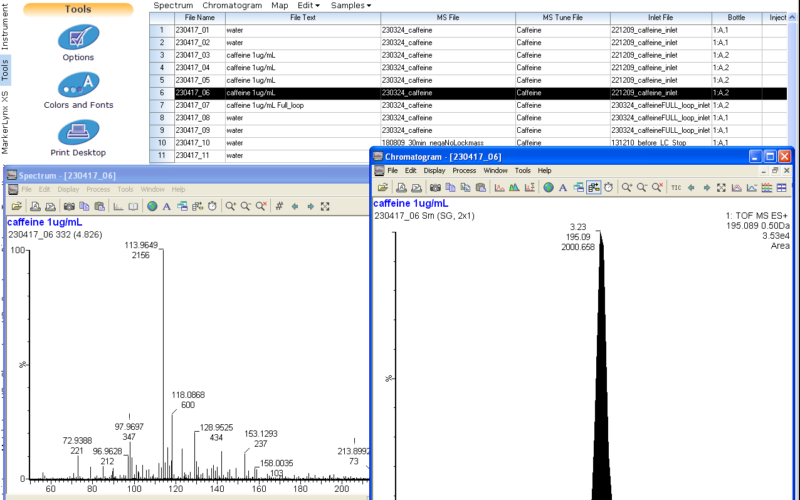800x500 pixels.
Task: Click the Spectrum button above sample list
Action: [173, 5]
